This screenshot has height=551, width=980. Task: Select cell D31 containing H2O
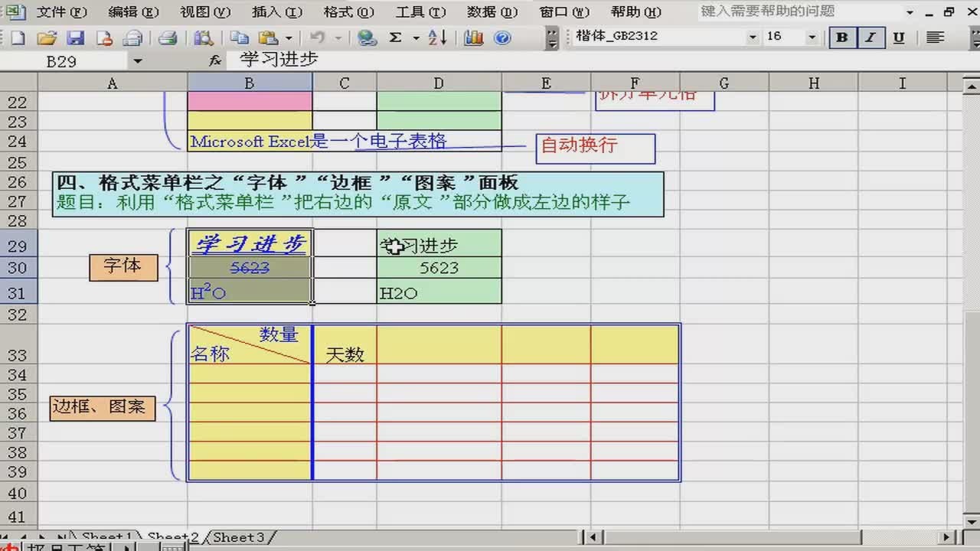(x=439, y=291)
